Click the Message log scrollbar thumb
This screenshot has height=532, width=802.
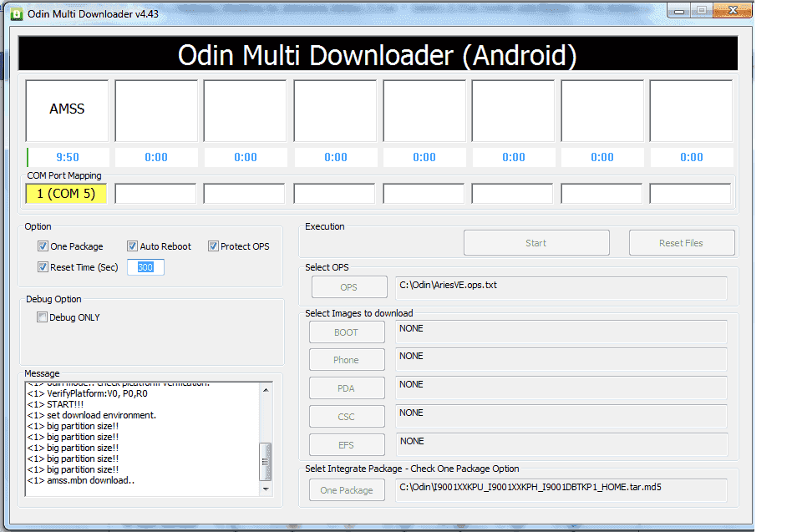(266, 461)
